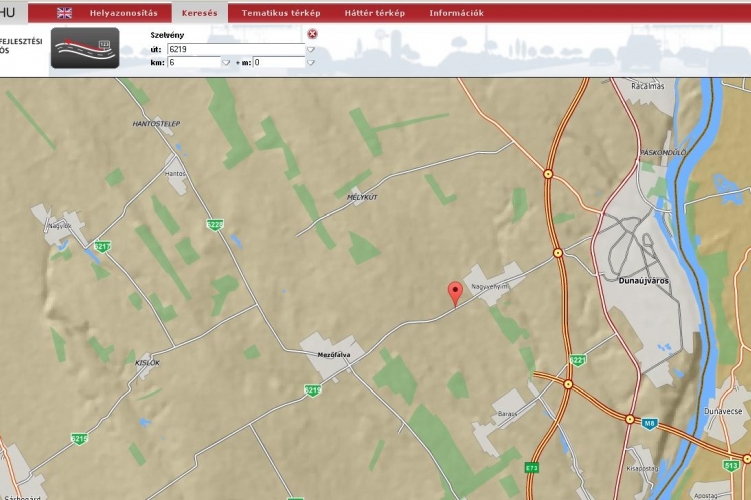Open the Helyazonosítás tab

tap(124, 13)
